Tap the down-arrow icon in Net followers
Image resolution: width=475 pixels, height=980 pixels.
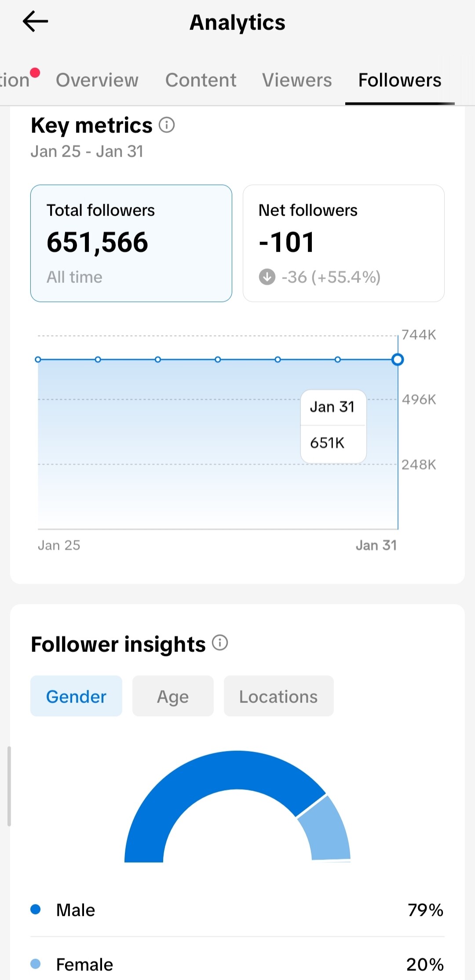coord(267,277)
